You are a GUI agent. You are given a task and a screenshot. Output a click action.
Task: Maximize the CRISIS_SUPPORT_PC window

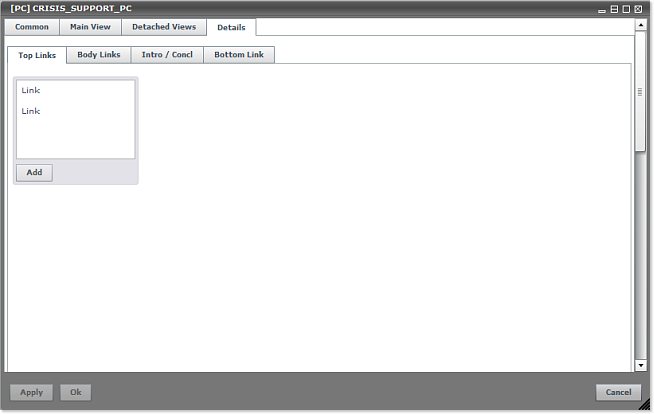pos(626,9)
